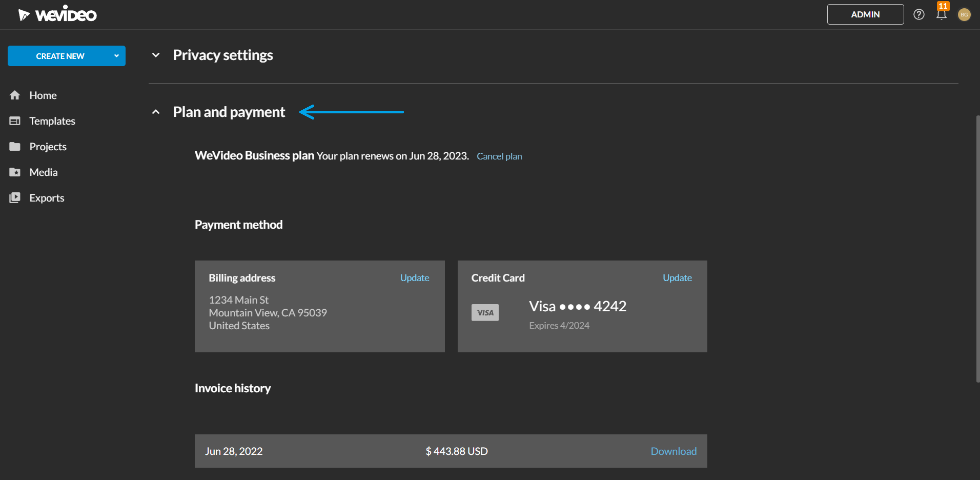Image resolution: width=980 pixels, height=480 pixels.
Task: Expand the Privacy settings chevron
Action: tap(156, 55)
